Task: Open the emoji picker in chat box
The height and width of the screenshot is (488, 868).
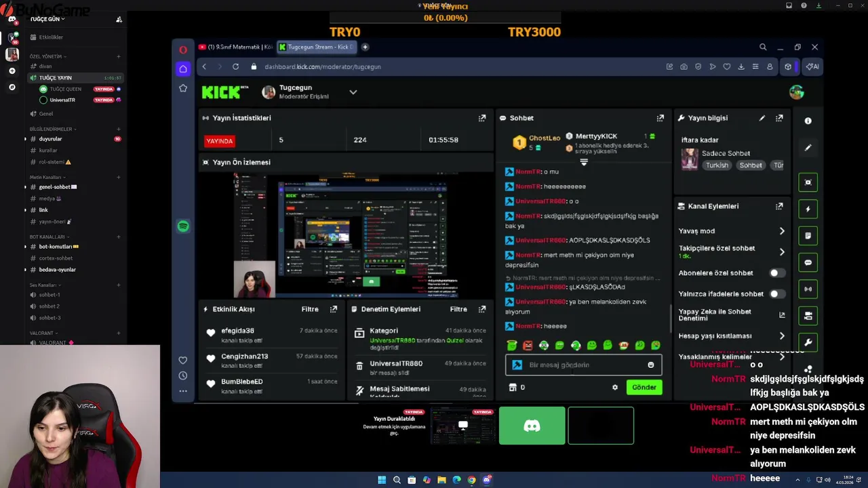Action: (x=651, y=365)
